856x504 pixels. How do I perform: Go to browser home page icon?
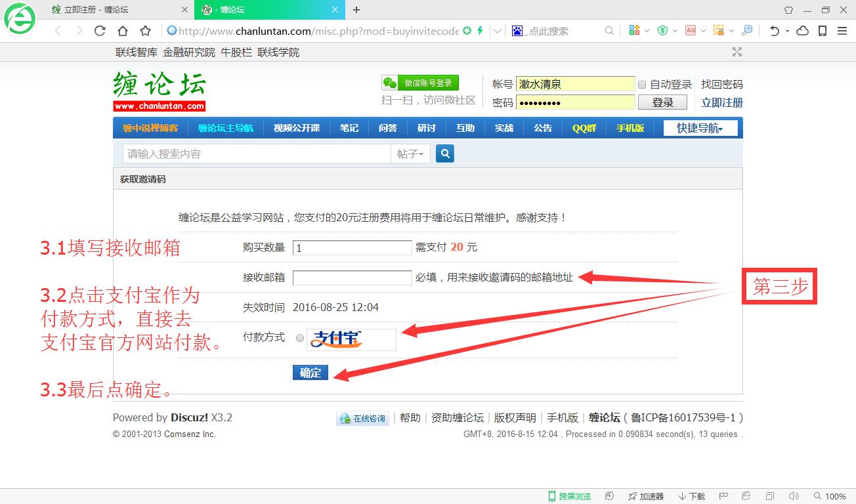point(123,31)
